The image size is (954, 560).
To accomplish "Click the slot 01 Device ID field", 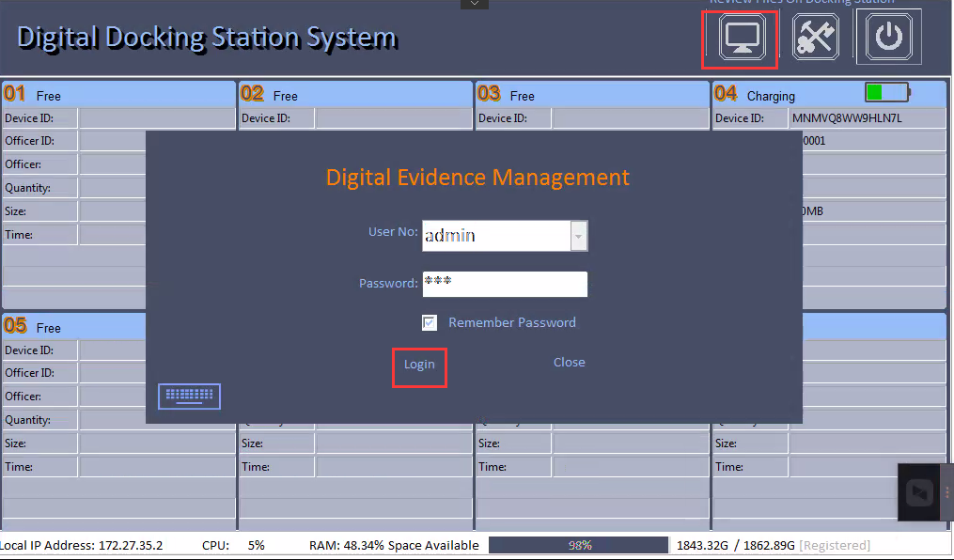I will pyautogui.click(x=156, y=118).
